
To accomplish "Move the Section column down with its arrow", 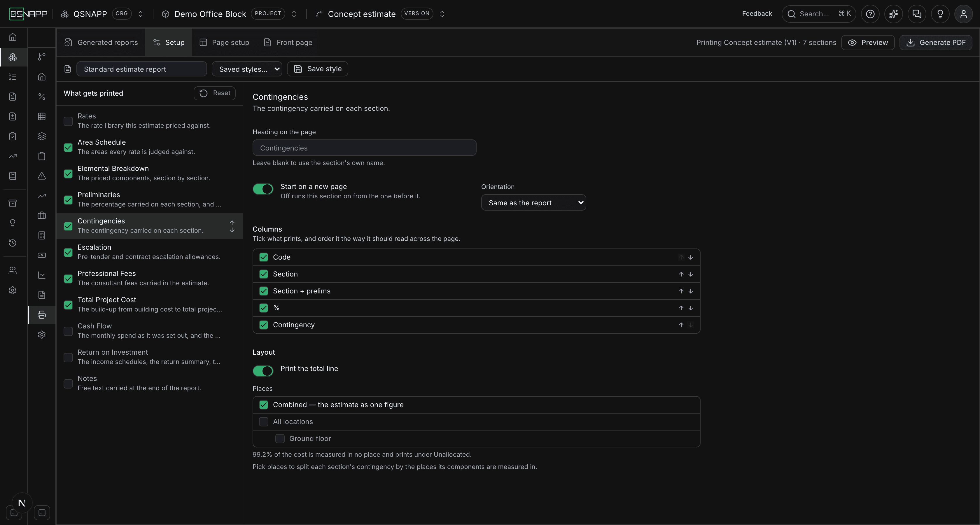I will point(690,274).
